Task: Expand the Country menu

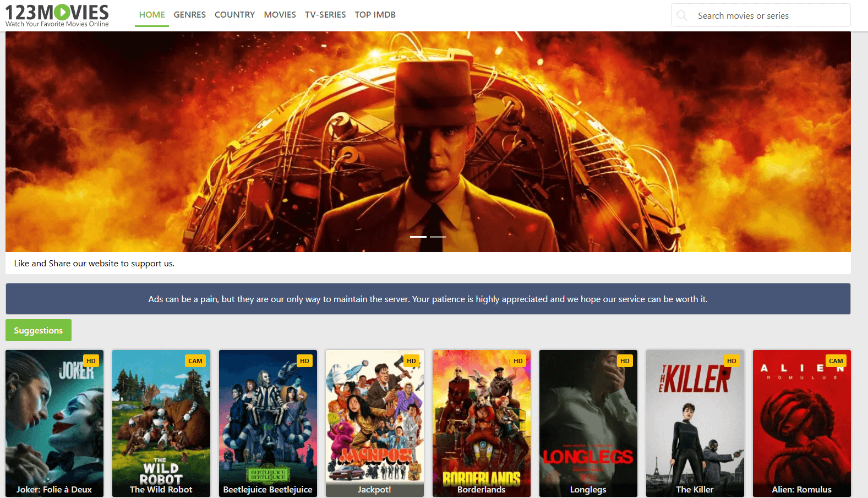Action: pos(234,15)
